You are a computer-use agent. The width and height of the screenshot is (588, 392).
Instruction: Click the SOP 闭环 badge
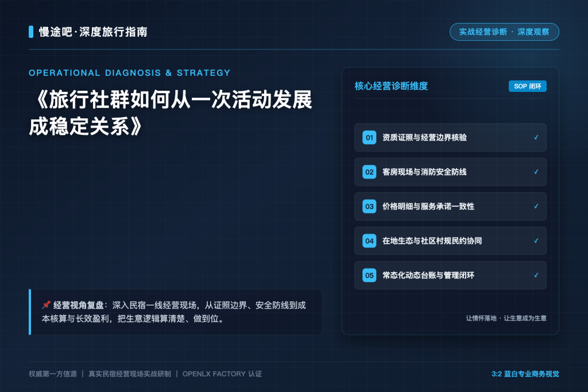[528, 86]
